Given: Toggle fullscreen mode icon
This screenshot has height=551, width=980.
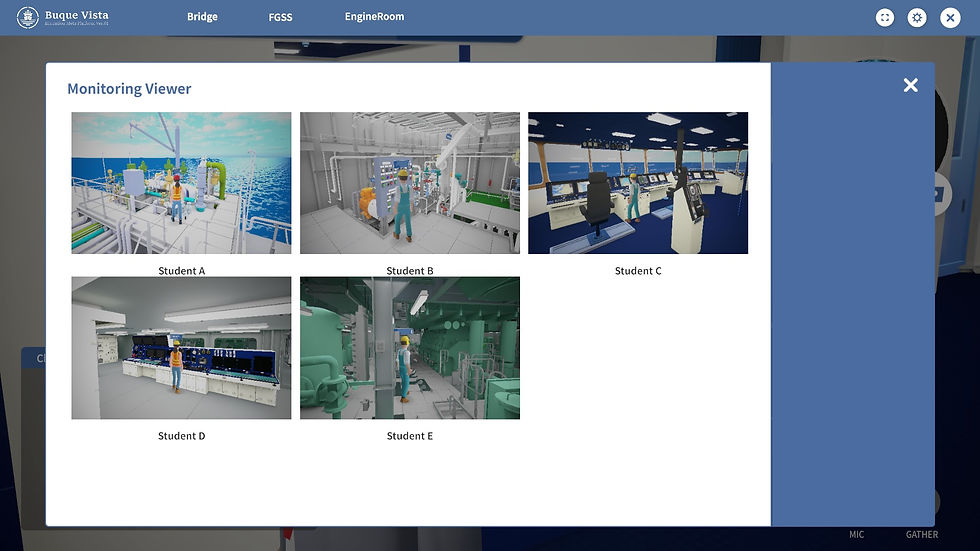Looking at the screenshot, I should (884, 17).
